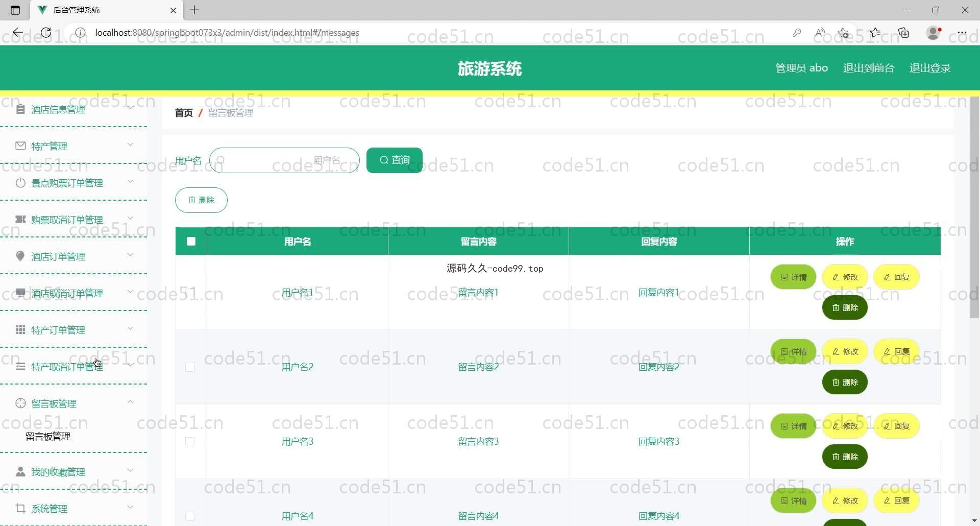Click the ticket icon beside 购票取消订单管理
This screenshot has height=526, width=980.
pos(20,220)
